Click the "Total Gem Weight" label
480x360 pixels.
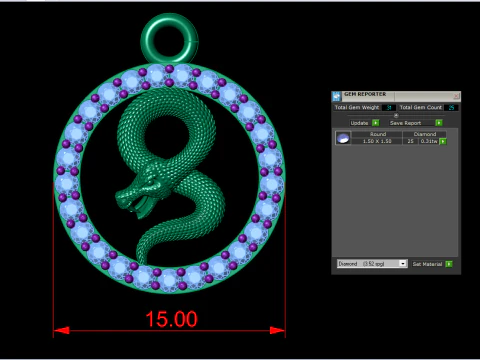pyautogui.click(x=357, y=107)
